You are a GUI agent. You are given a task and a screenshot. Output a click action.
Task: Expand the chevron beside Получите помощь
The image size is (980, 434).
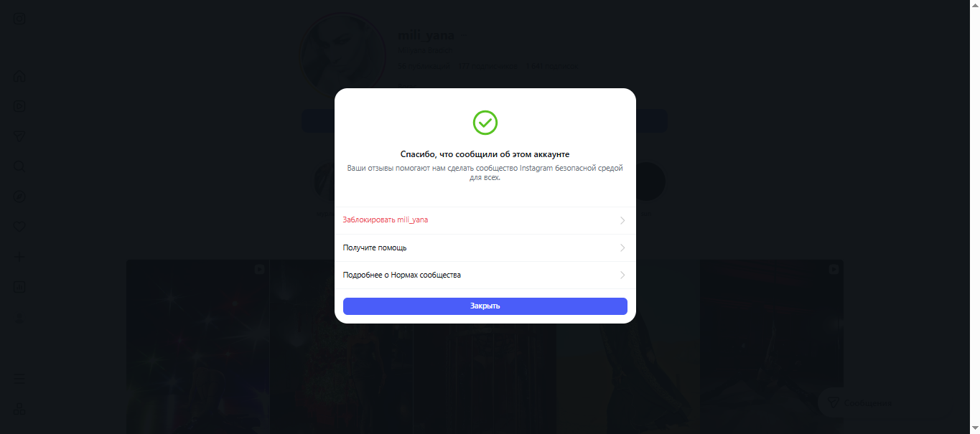point(622,247)
